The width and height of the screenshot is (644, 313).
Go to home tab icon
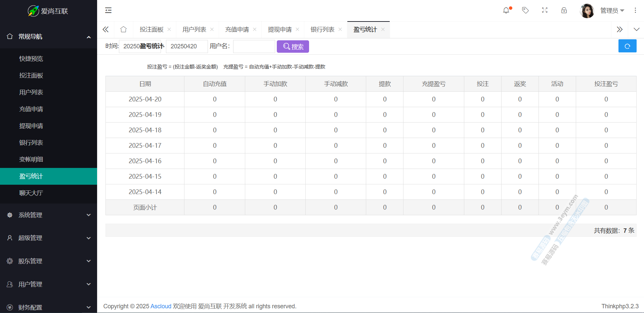point(123,30)
